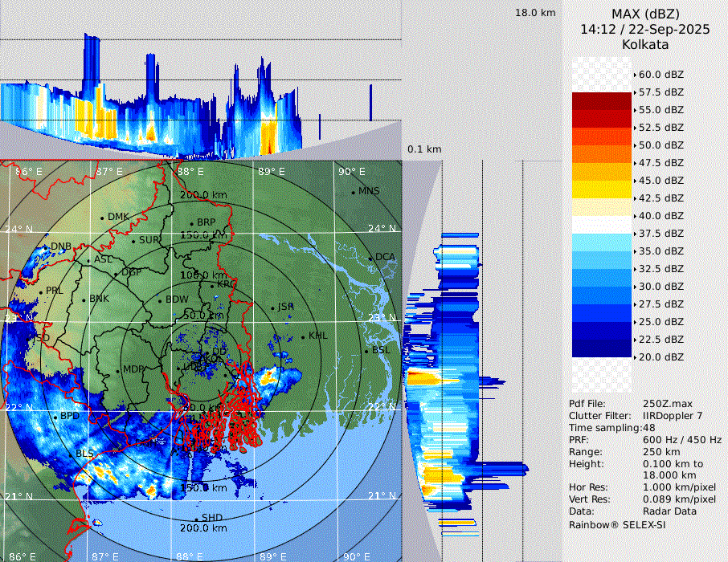The image size is (728, 562).
Task: Click the KHL station marker
Action: tap(303, 336)
